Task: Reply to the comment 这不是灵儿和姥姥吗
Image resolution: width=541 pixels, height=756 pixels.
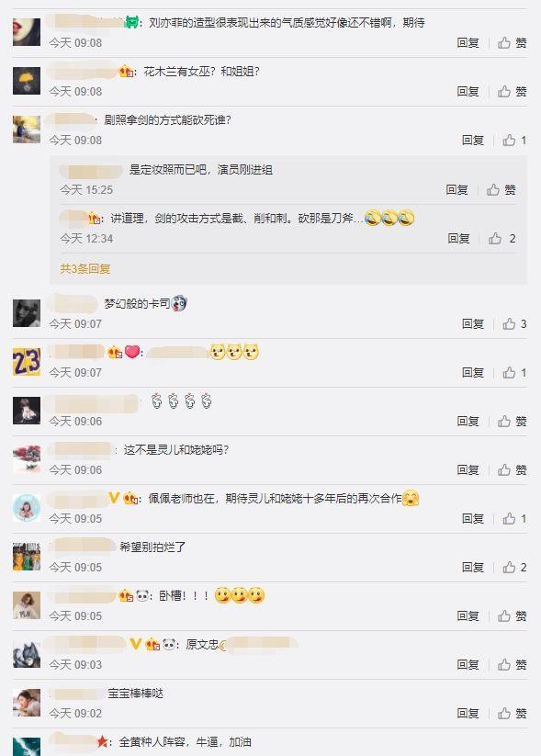Action: 468,470
